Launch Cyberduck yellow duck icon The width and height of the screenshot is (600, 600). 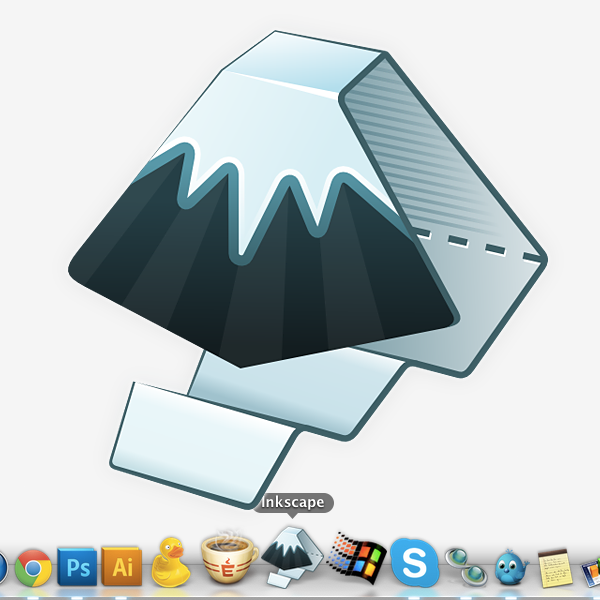171,562
